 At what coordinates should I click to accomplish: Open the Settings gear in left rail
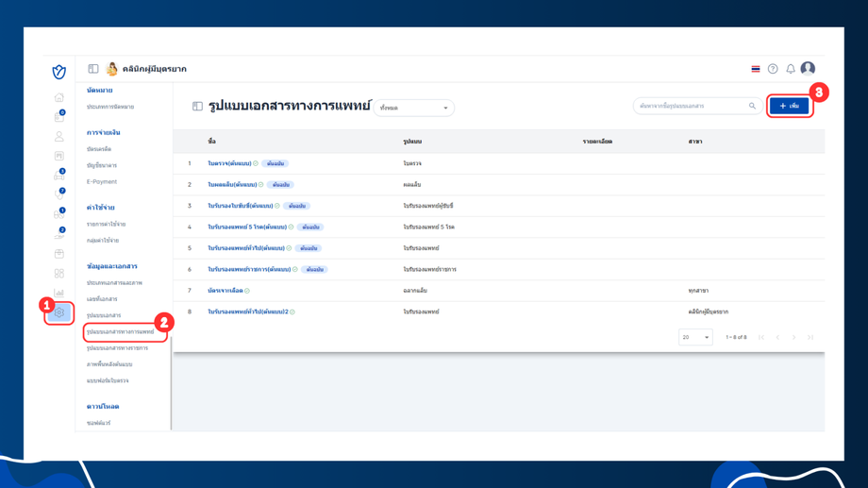(x=59, y=313)
